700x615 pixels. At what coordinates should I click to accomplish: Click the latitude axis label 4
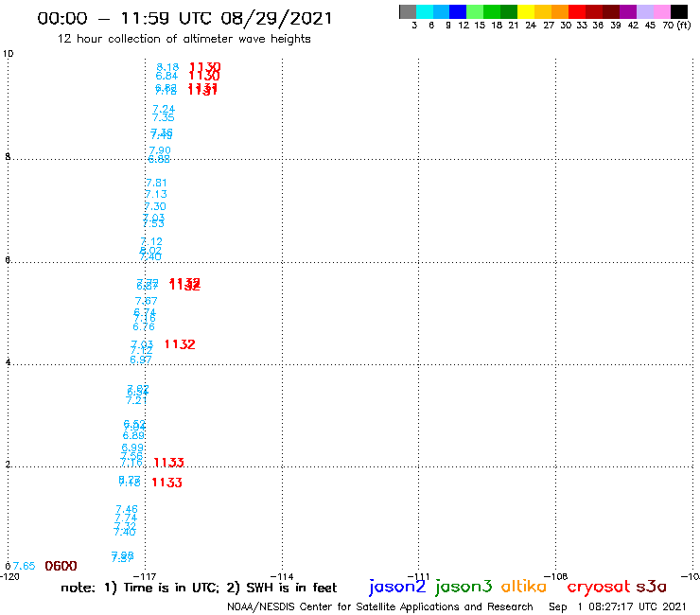[x=8, y=362]
